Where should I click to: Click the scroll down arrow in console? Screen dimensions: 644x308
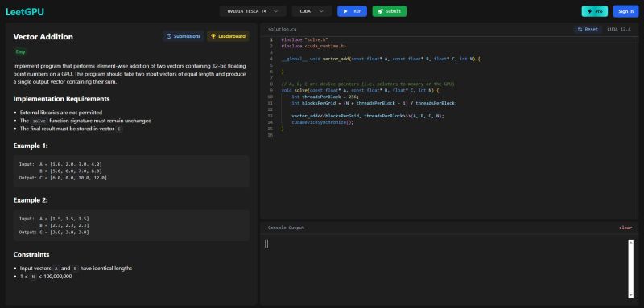point(631,295)
